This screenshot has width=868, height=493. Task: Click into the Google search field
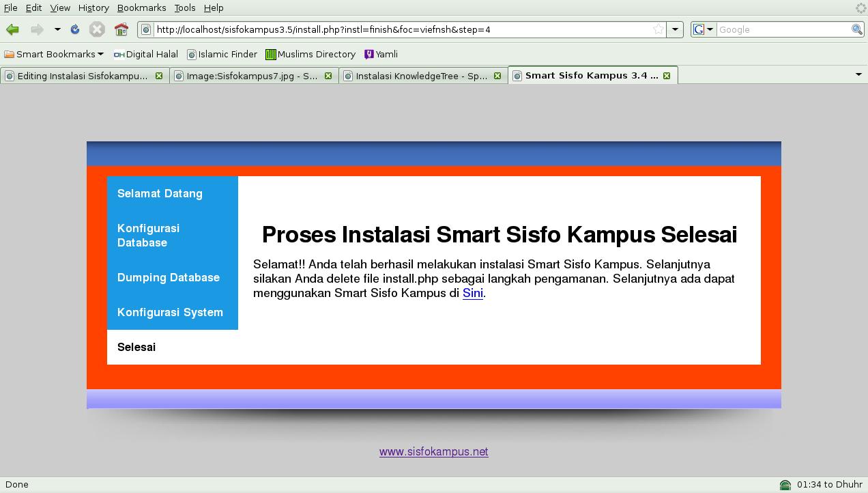click(x=783, y=29)
